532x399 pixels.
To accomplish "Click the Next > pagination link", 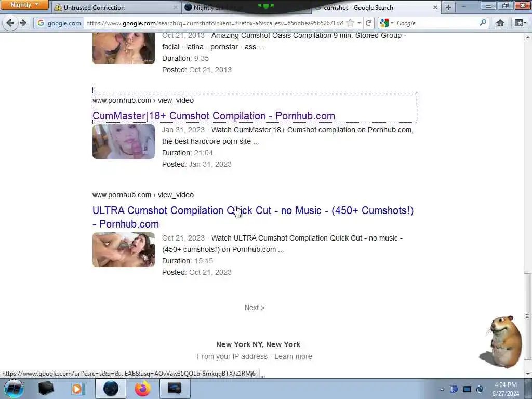I will (x=255, y=308).
